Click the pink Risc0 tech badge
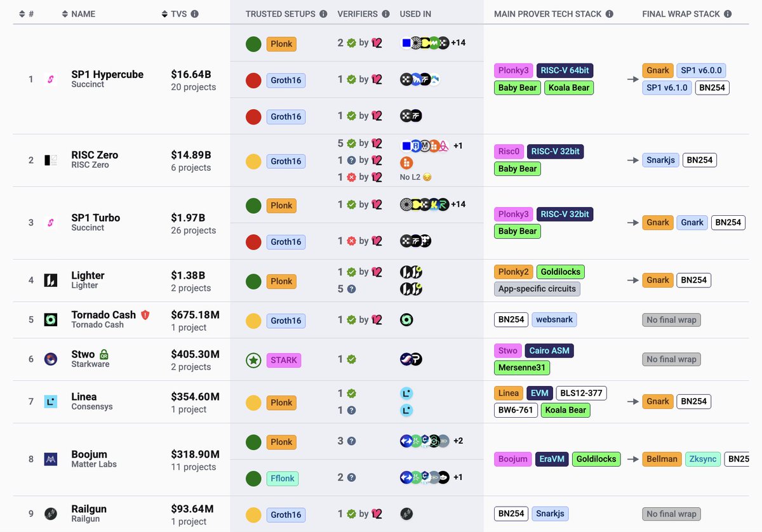The width and height of the screenshot is (762, 532). pos(509,151)
